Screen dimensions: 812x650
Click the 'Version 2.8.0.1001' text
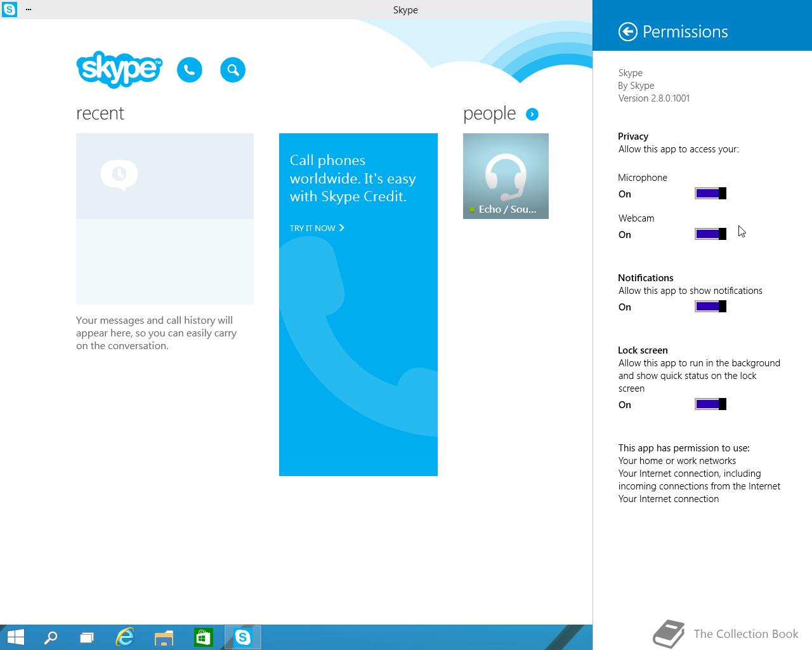pyautogui.click(x=654, y=98)
